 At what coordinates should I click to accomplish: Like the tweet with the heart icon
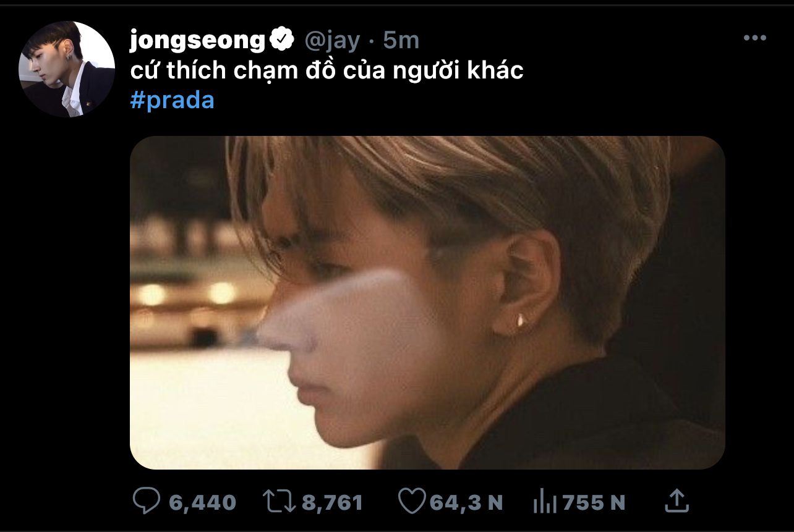pos(411,501)
